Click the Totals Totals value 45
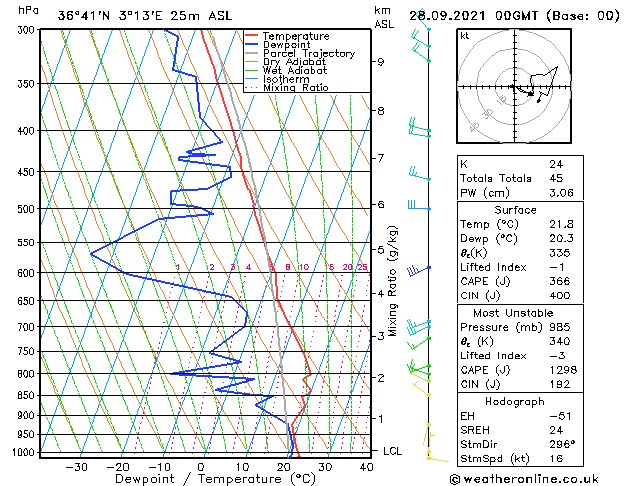The image size is (629, 486). tap(556, 178)
